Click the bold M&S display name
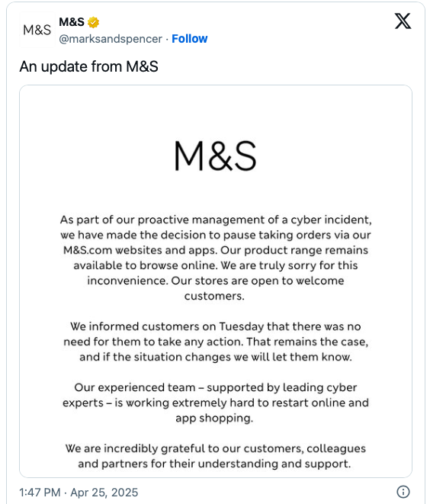This screenshot has width=430, height=504. [x=72, y=22]
